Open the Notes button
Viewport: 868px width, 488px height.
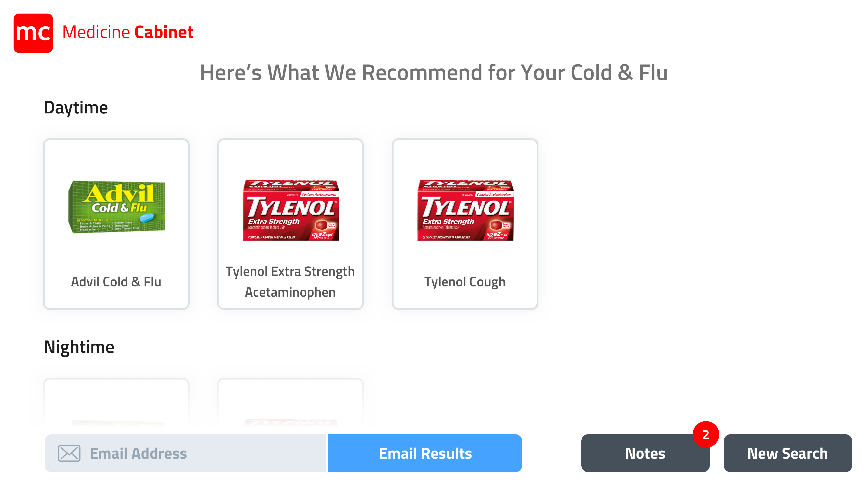click(645, 453)
